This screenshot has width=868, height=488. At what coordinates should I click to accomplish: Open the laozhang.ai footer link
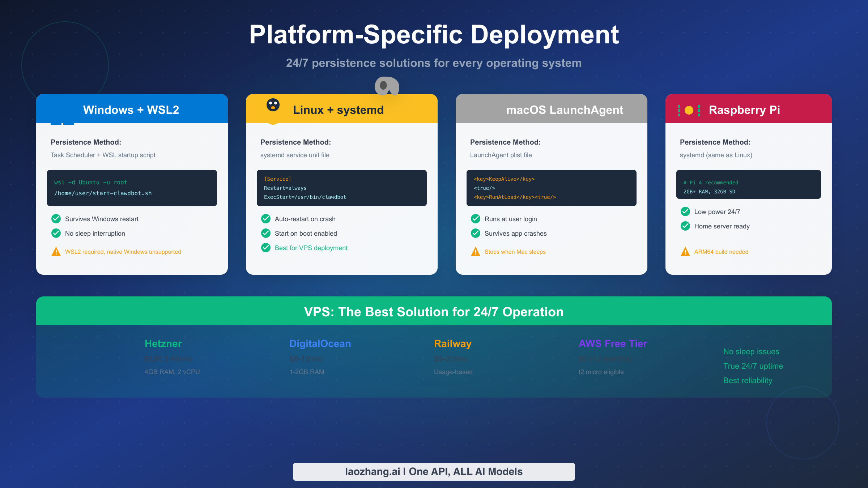coord(434,471)
